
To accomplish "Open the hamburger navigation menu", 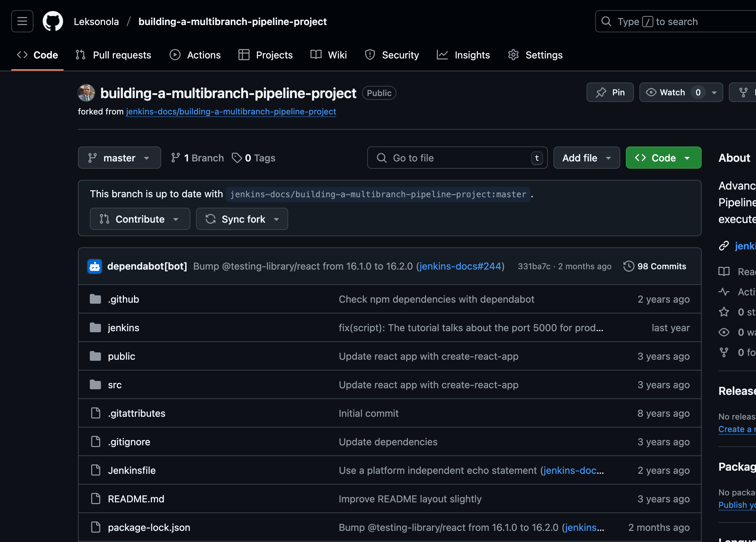I will (x=22, y=21).
